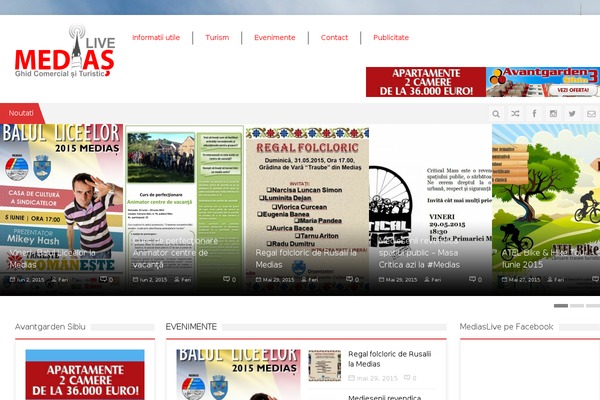The image size is (600, 400).
Task: Click the EVENIMENTE section heading
Action: point(191,327)
